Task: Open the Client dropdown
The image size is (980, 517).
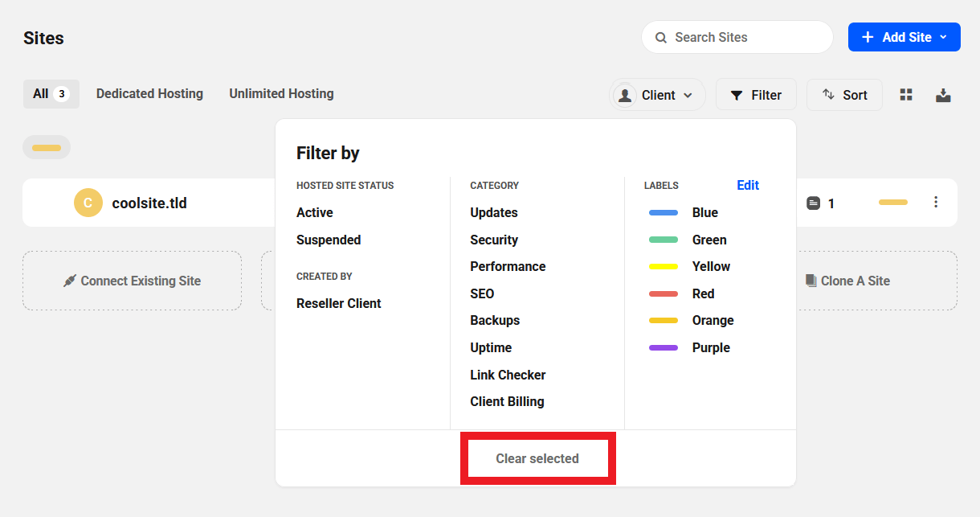Action: pyautogui.click(x=657, y=95)
